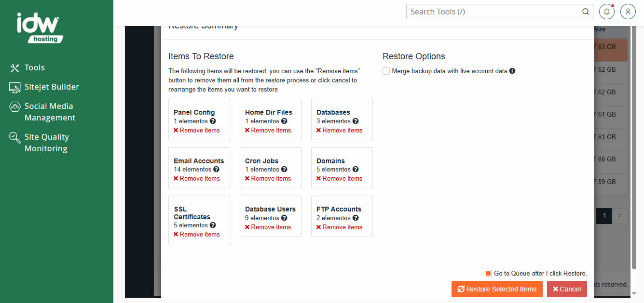Image resolution: width=644 pixels, height=303 pixels.
Task: Click the notifications bell icon
Action: point(607,12)
